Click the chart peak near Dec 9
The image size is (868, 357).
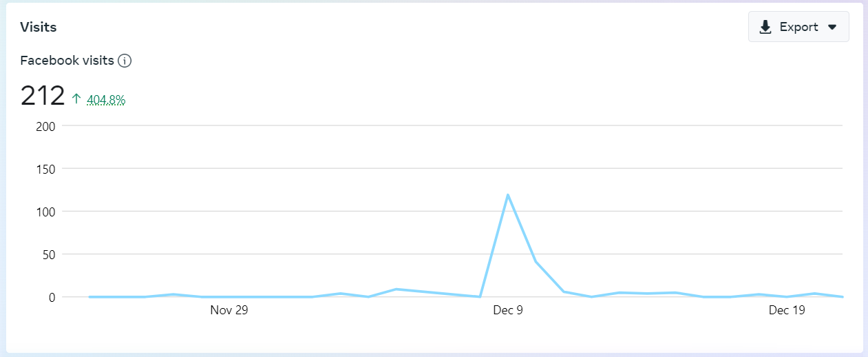pos(508,195)
